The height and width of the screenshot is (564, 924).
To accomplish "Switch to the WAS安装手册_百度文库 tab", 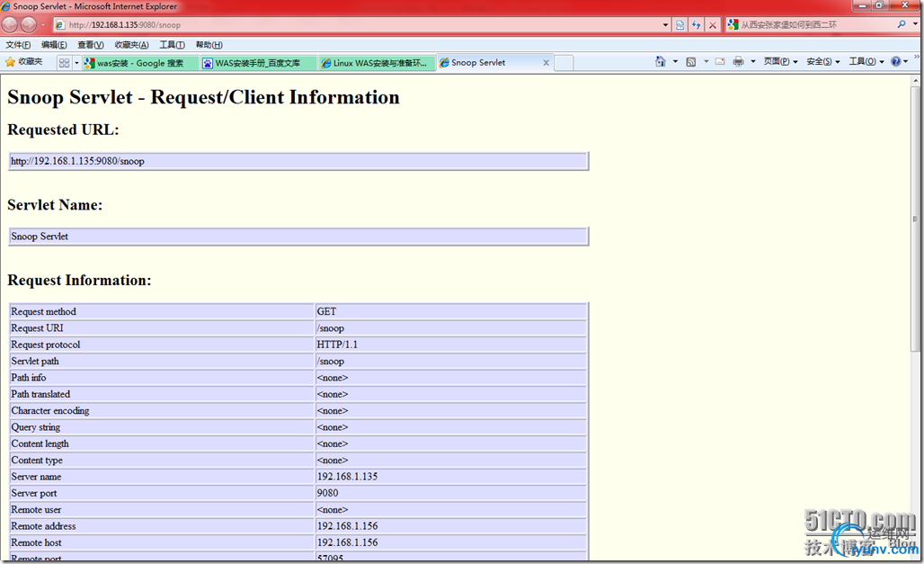I will [258, 63].
